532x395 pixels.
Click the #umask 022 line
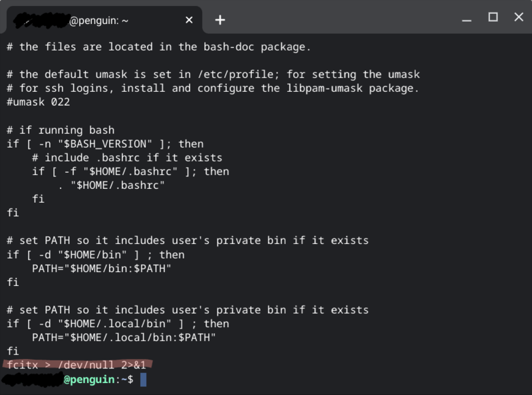[39, 102]
